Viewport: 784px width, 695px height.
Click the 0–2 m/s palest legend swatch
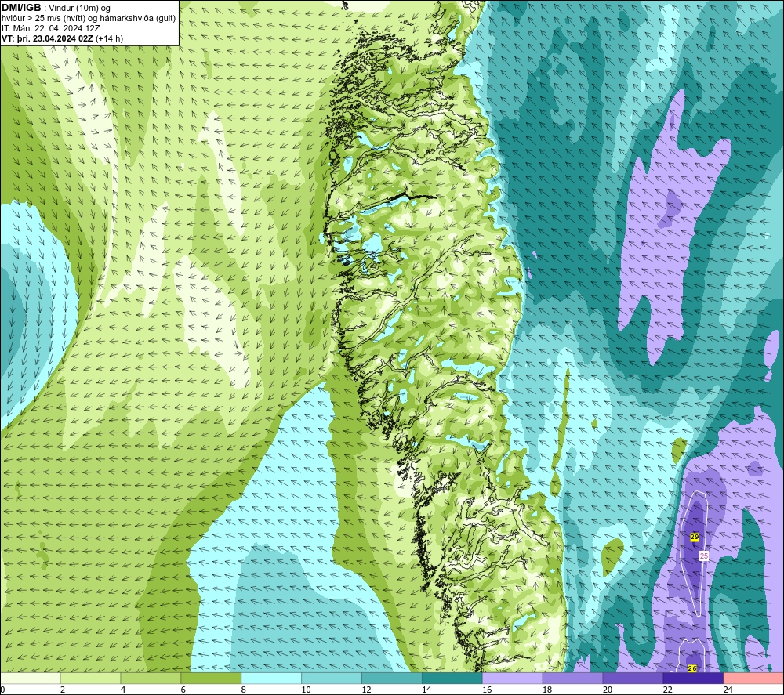point(31,678)
